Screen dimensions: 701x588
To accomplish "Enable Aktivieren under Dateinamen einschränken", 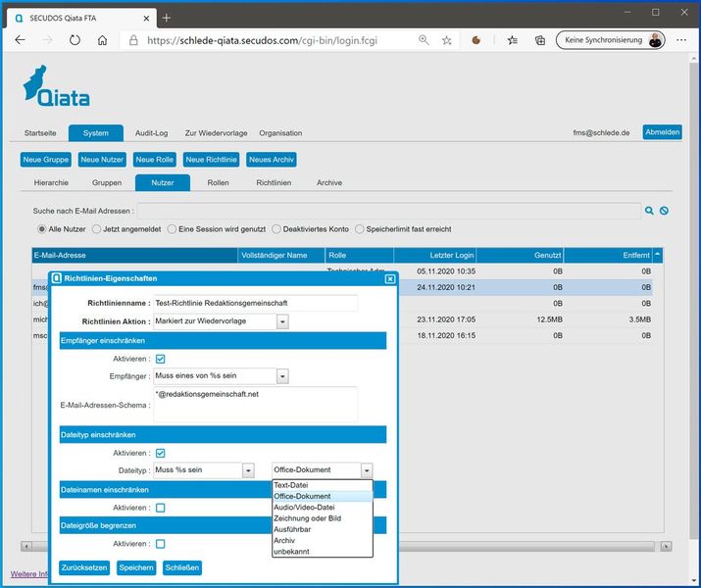I will coord(161,508).
